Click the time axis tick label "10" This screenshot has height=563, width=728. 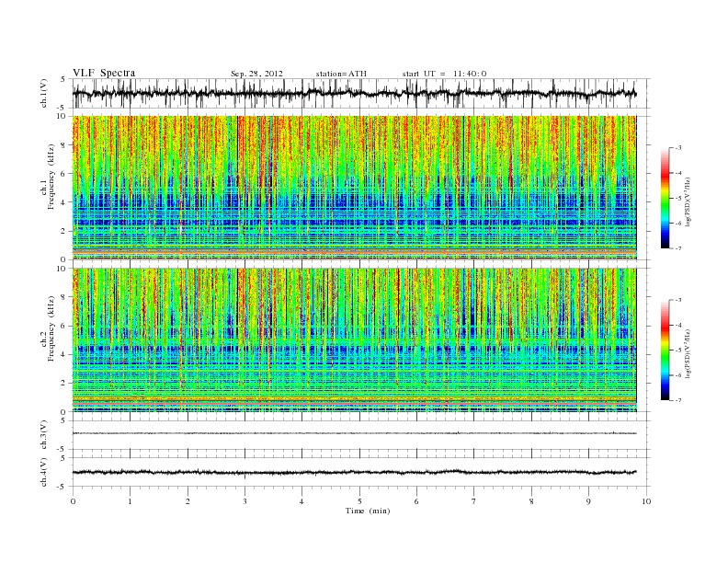coord(646,501)
